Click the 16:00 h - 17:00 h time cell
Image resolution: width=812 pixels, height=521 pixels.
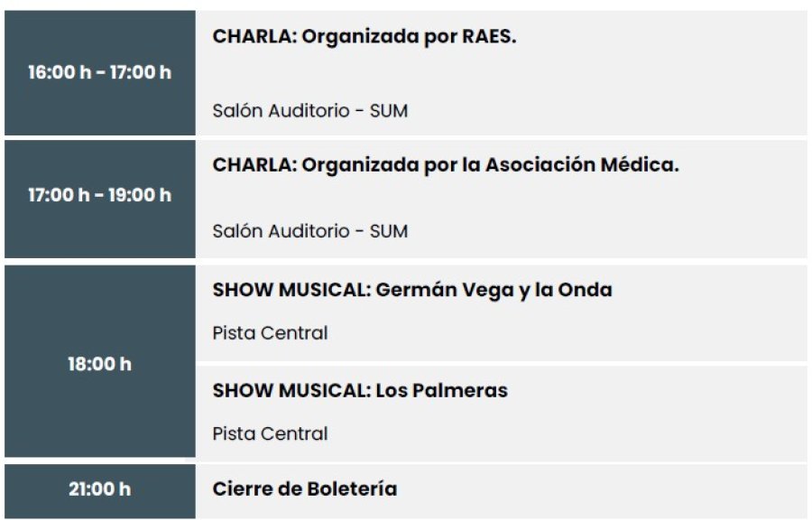point(100,72)
